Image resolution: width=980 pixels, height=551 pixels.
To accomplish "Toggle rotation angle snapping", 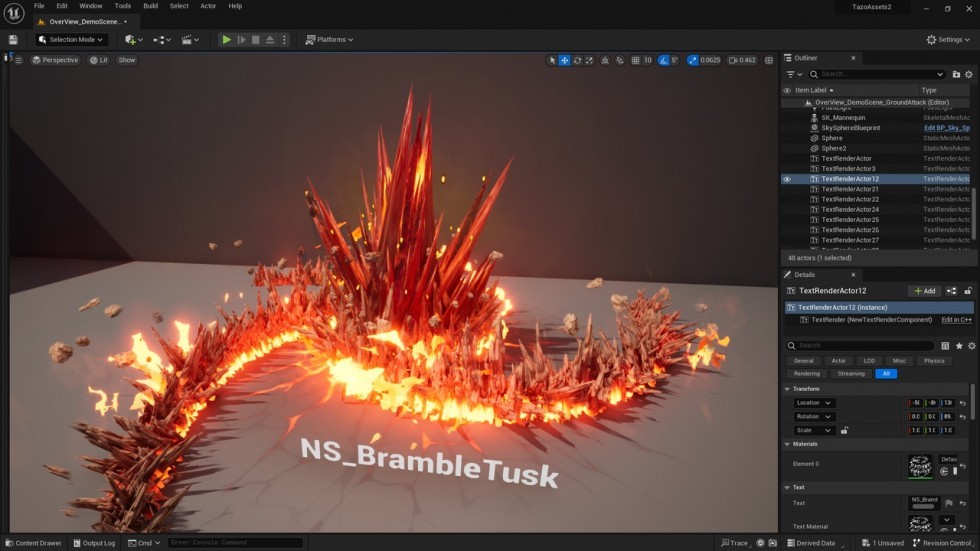I will (x=664, y=60).
